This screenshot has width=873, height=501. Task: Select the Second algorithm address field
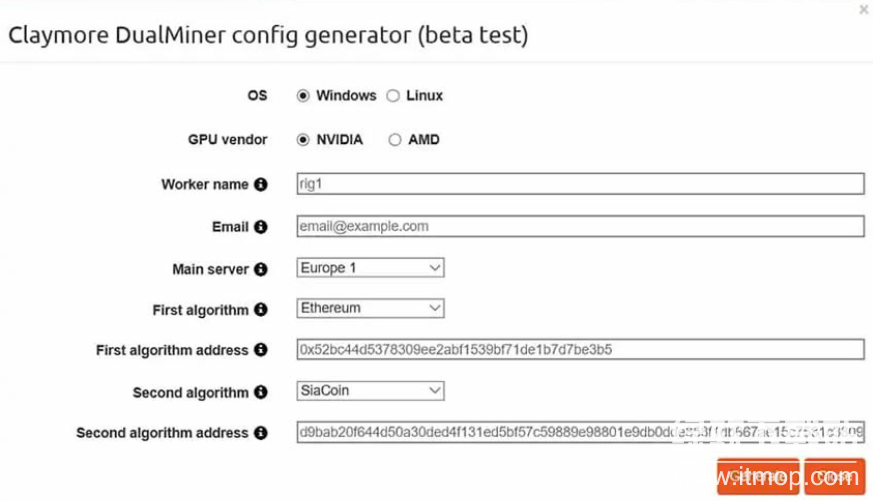(580, 433)
